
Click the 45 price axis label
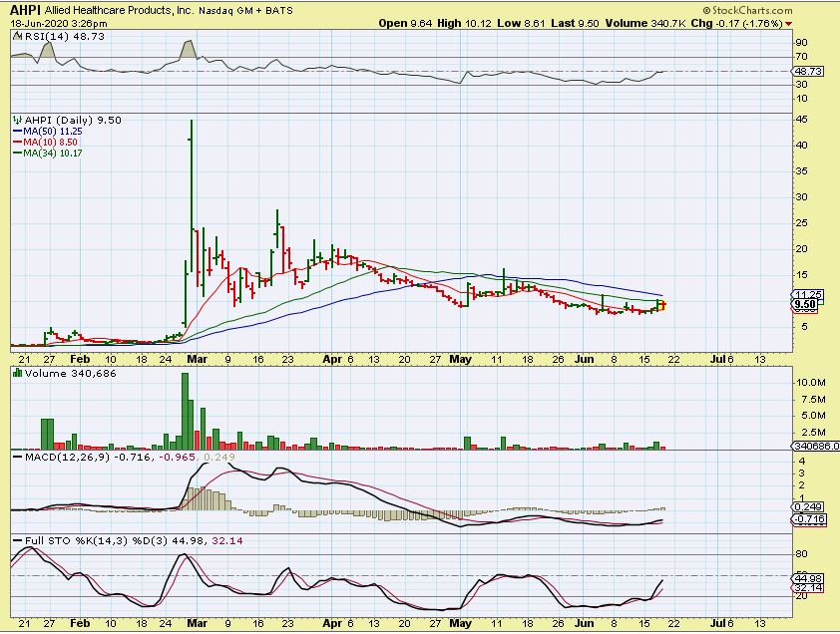coord(801,120)
